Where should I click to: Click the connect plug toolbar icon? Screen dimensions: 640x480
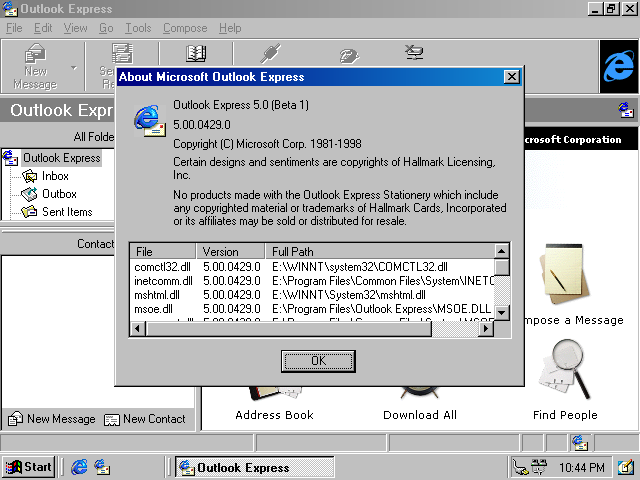point(270,53)
